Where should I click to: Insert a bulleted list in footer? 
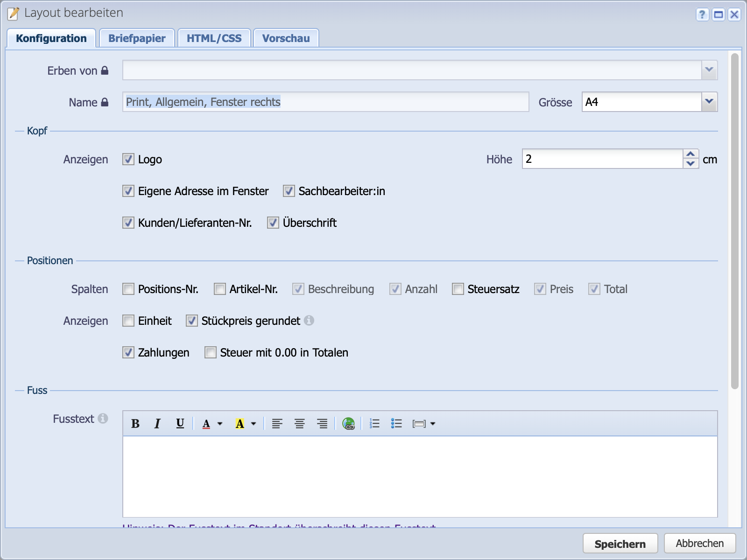tap(396, 424)
